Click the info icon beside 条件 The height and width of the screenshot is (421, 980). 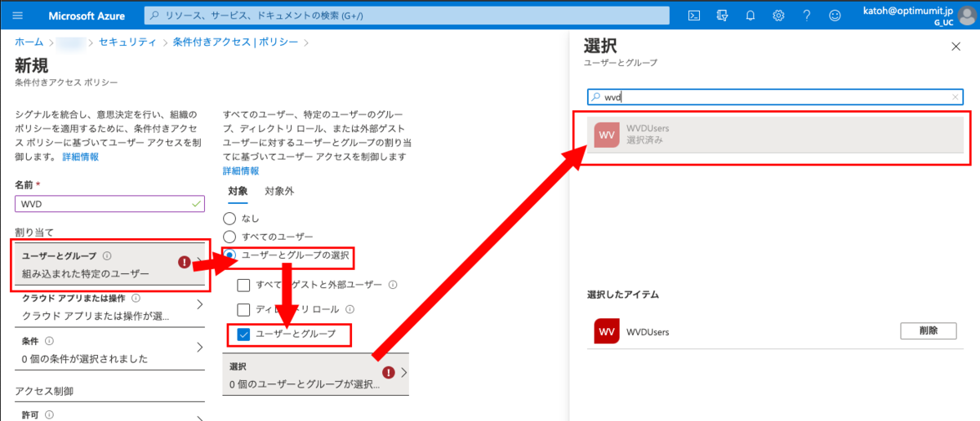click(x=50, y=341)
